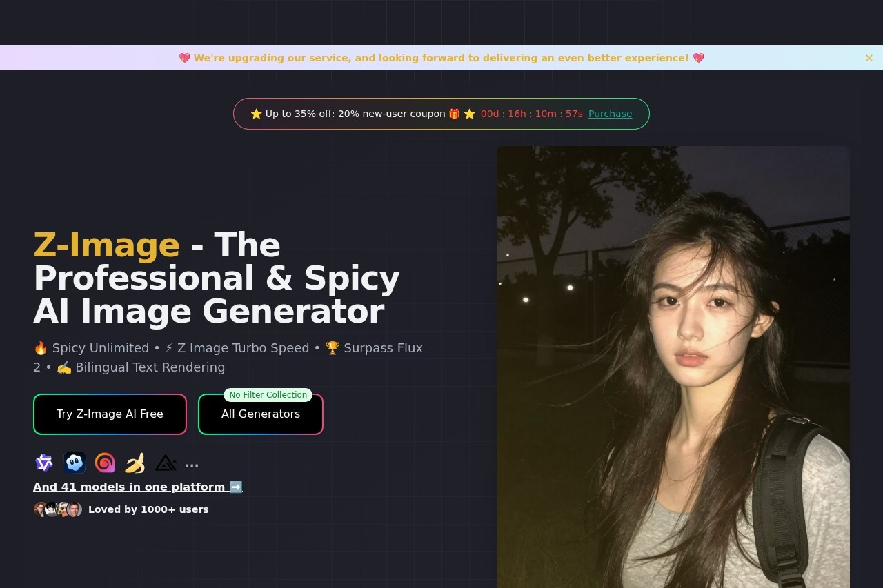Click the No Filter Collection badge
883x588 pixels.
tap(268, 394)
